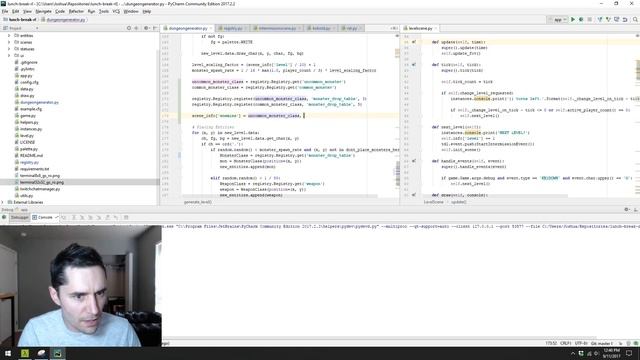This screenshot has height=360, width=640.
Task: Click CRLF line separator in status bar
Action: (x=565, y=343)
